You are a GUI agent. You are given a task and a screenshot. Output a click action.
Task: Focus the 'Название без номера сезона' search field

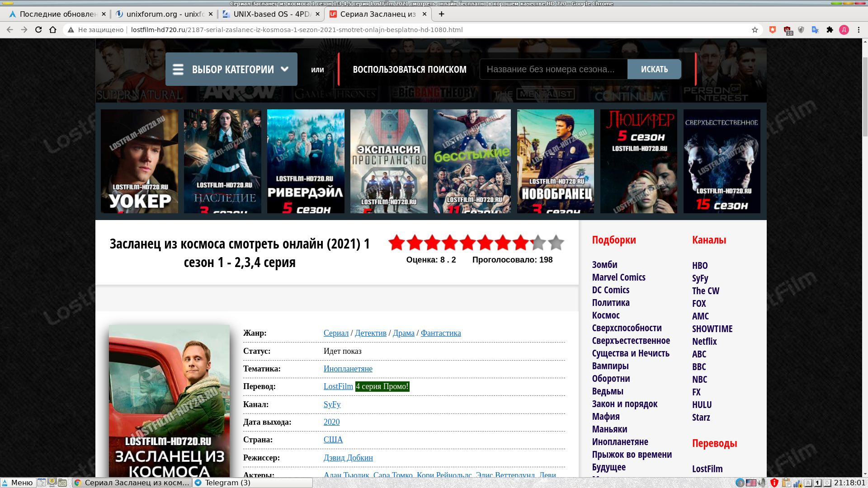point(553,69)
